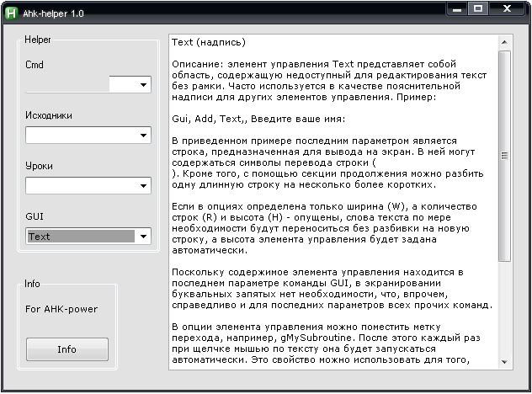The width and height of the screenshot is (532, 394).
Task: Click the 'Ahk-helper 1.0' title bar text
Action: [53, 13]
